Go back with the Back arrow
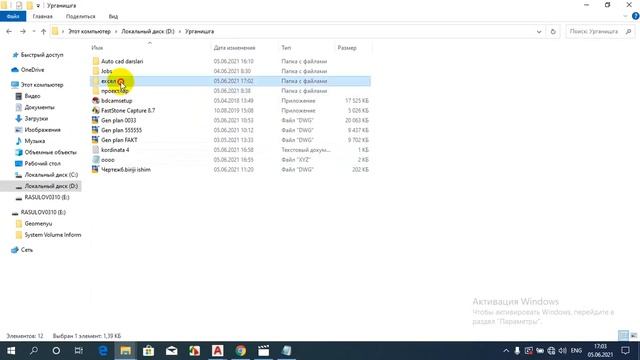Viewport: 640px width, 360px height. tap(9, 31)
